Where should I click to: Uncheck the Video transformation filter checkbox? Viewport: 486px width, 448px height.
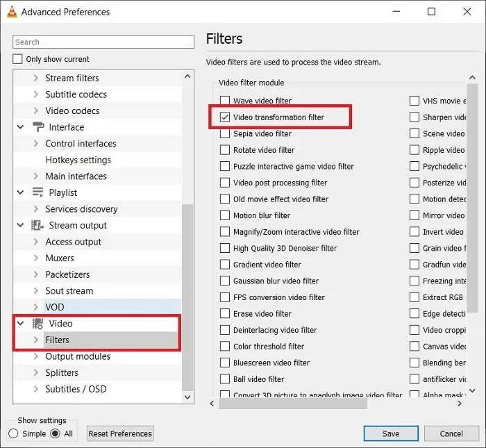(225, 117)
